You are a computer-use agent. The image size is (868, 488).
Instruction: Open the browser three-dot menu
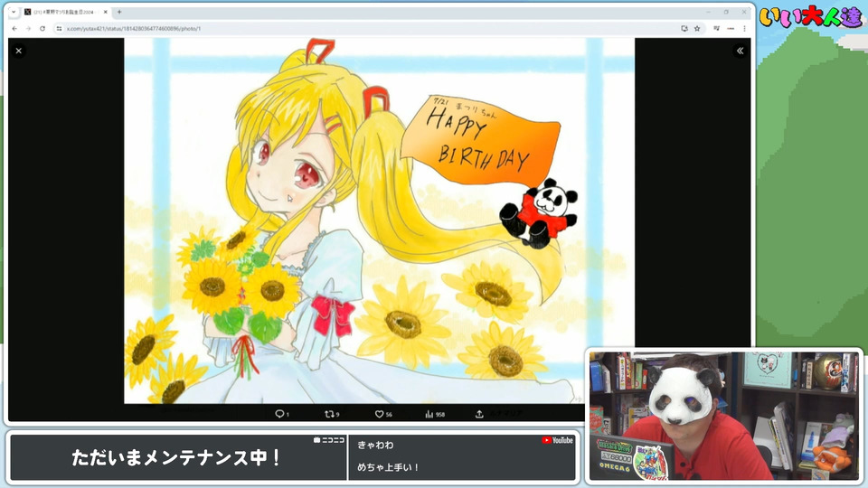pyautogui.click(x=744, y=28)
